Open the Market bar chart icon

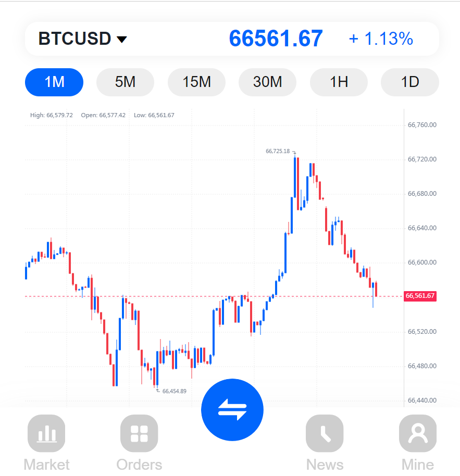click(46, 433)
